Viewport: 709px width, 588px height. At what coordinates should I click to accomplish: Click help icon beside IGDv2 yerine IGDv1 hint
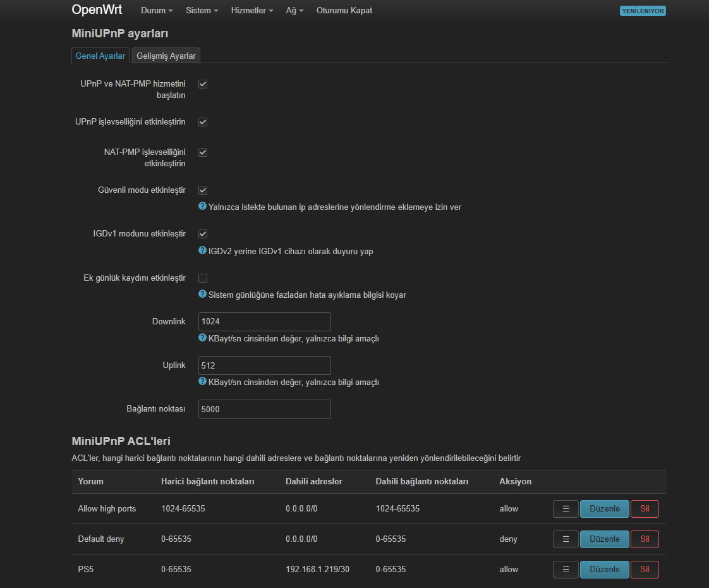(x=203, y=250)
